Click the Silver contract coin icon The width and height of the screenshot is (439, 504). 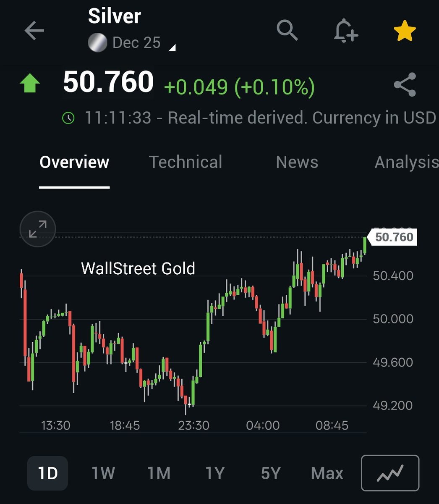tap(97, 42)
